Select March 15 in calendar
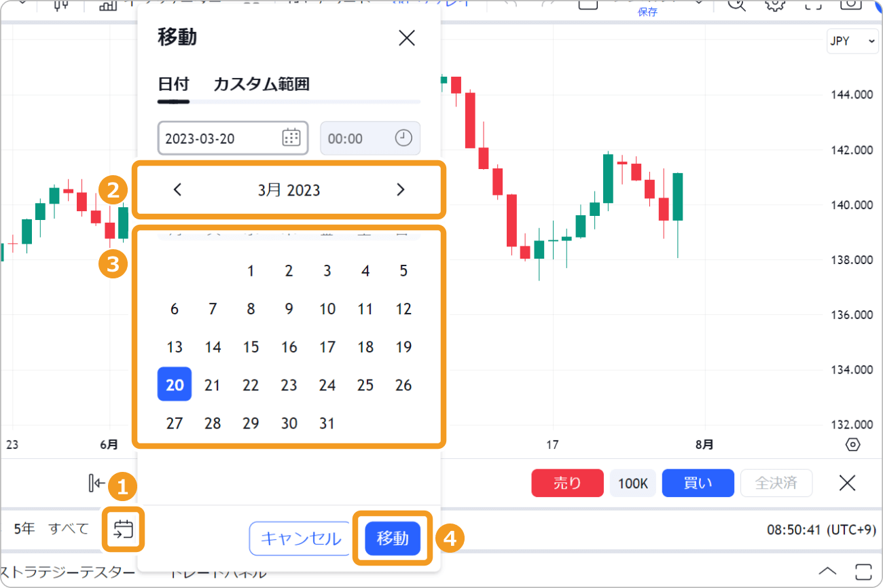Viewport: 883px width, 588px height. coord(251,348)
